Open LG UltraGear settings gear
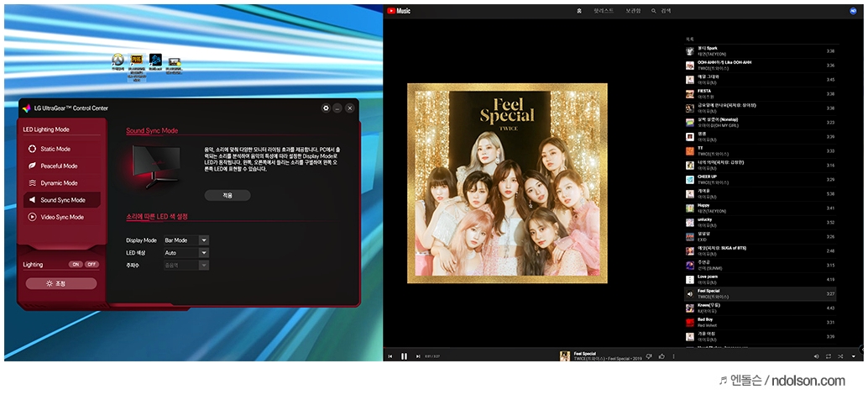Image resolution: width=868 pixels, height=395 pixels. pos(326,108)
